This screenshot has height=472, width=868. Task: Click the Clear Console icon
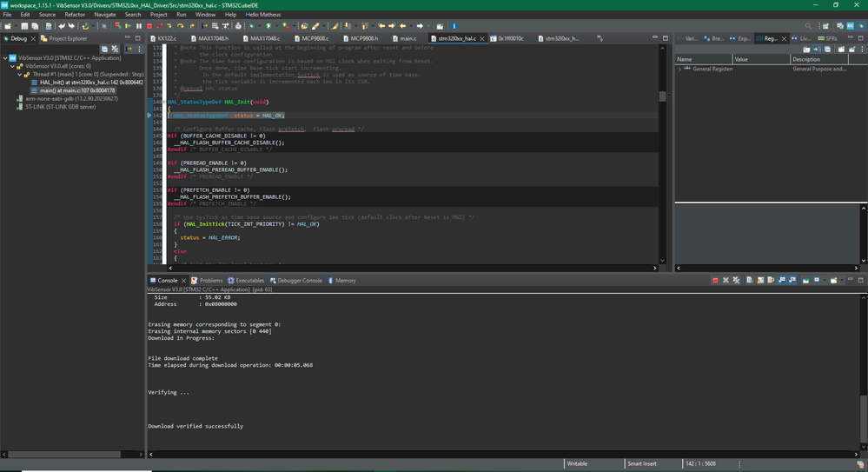(x=750, y=280)
